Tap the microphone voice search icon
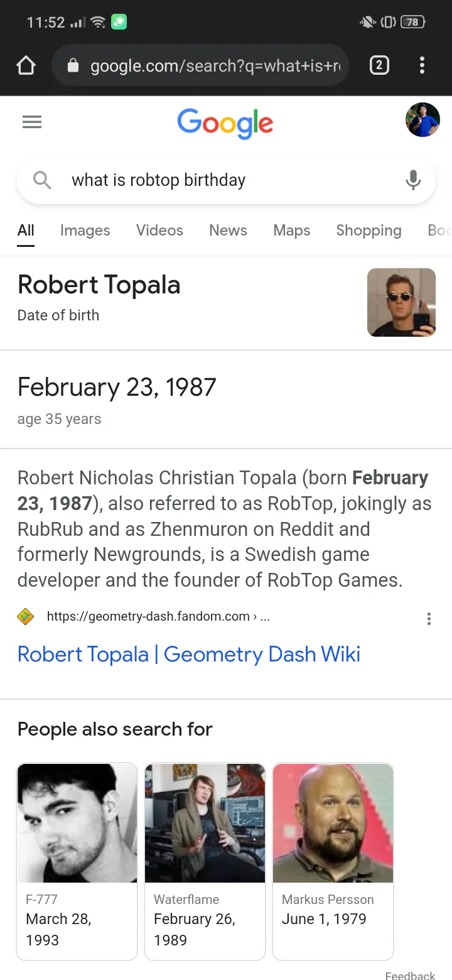This screenshot has height=980, width=452. point(413,180)
